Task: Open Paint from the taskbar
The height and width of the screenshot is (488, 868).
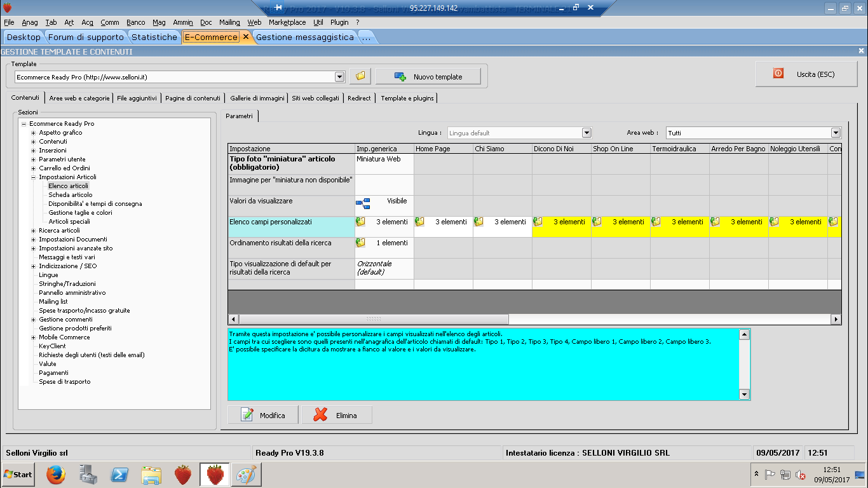Action: (x=246, y=475)
